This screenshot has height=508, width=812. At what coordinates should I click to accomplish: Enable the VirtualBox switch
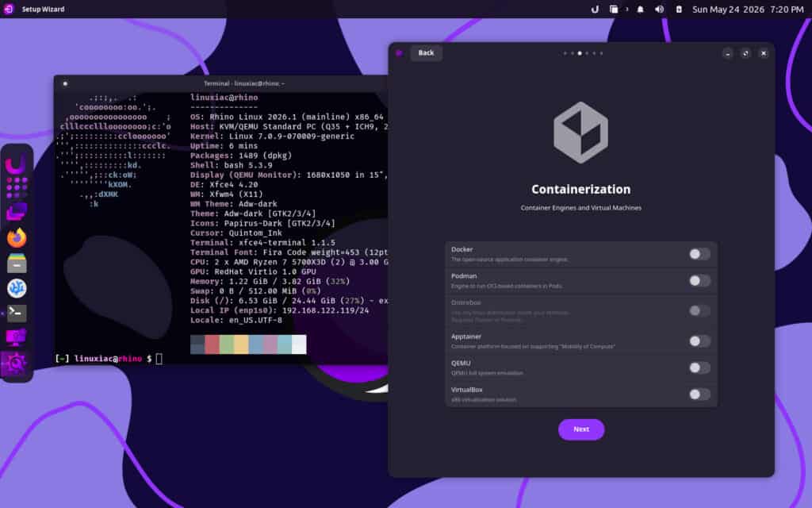point(699,394)
